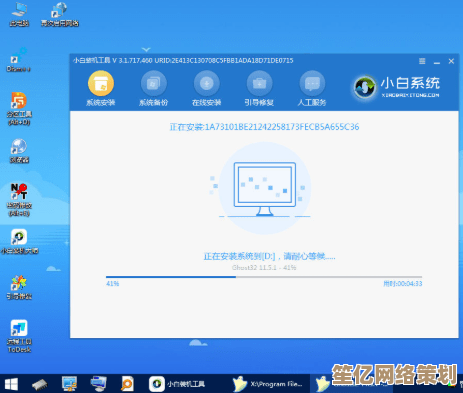Open 此电脑 desktop icon

(19, 14)
